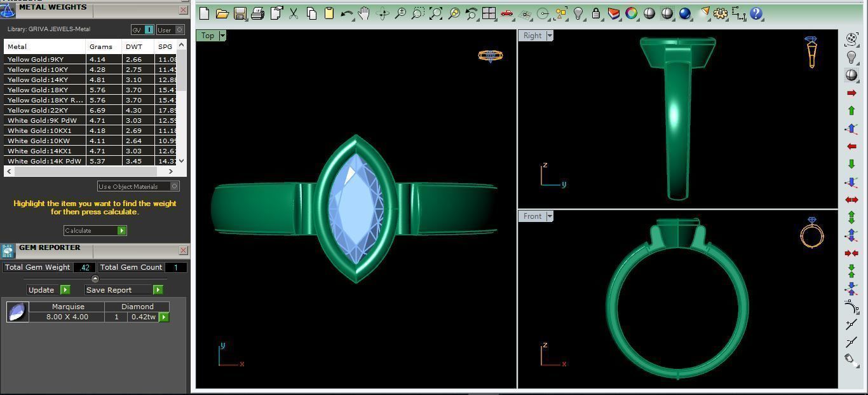Click the Calculate button

[95, 230]
